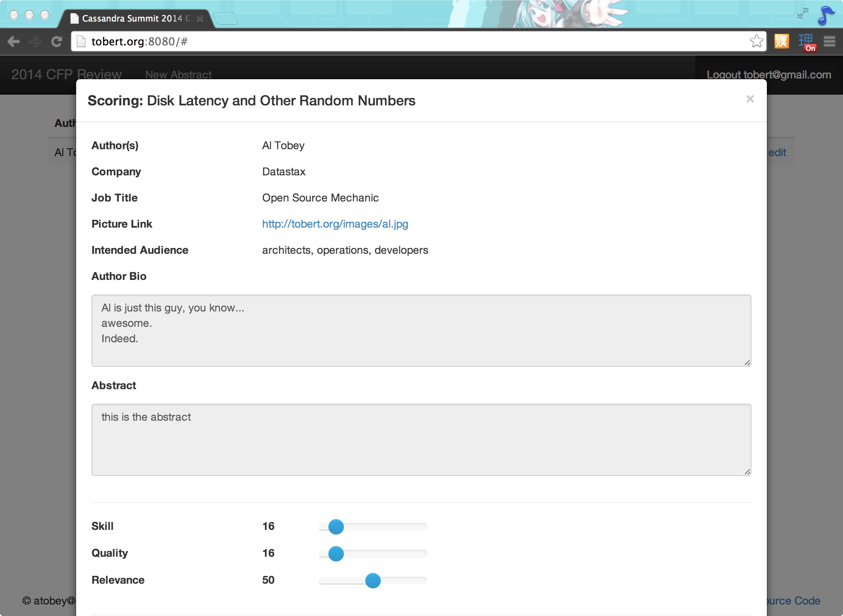
Task: Click the Skill slider handle
Action: 336,526
